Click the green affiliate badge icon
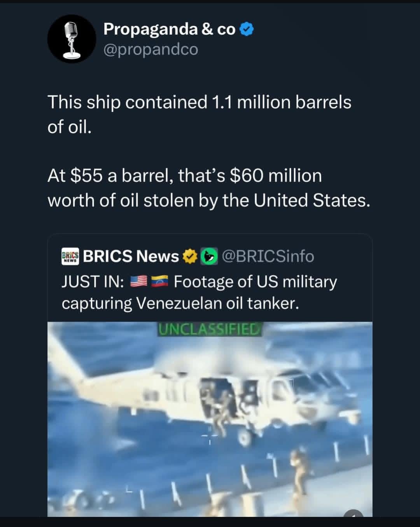Viewport: 420px width, 527px height. pos(209,257)
